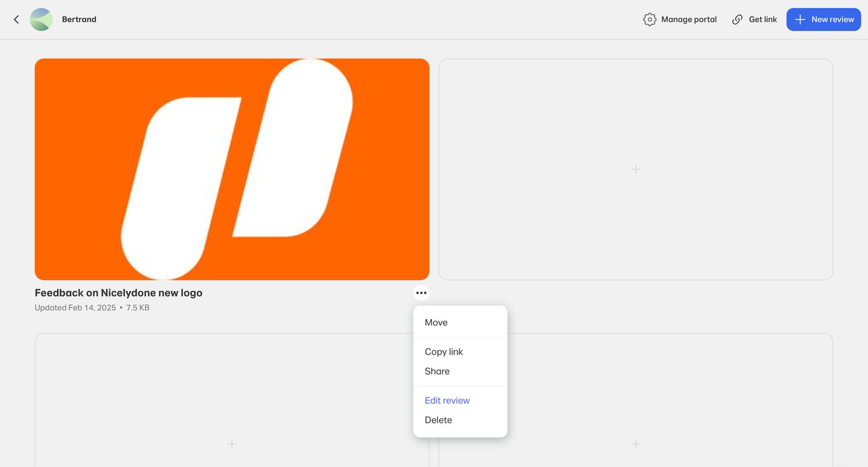Open the three-dots menu for the logo review
Screen dimensions: 868x467
[421, 293]
